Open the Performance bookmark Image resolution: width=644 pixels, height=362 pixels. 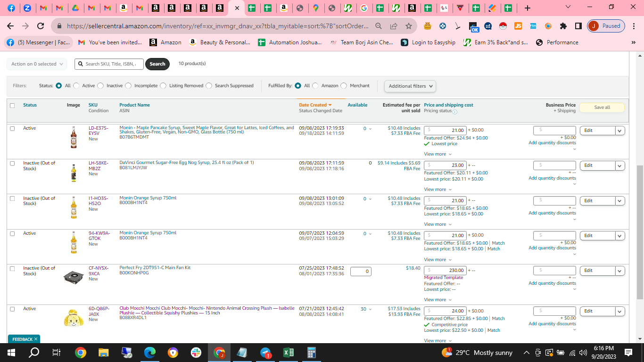tap(557, 42)
